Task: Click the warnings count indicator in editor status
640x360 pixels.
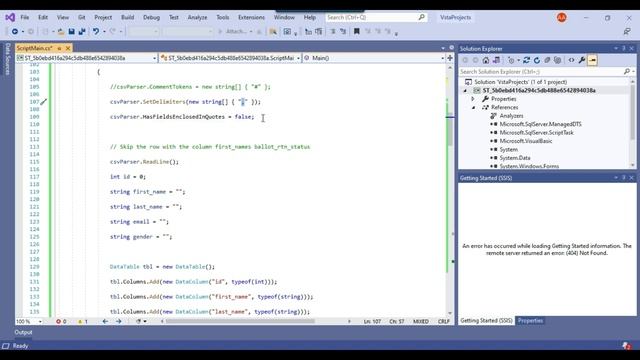Action: (83, 322)
